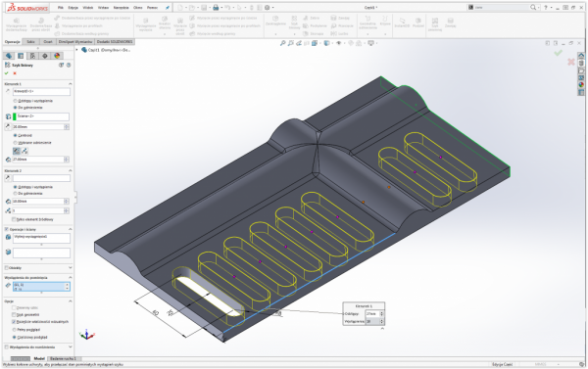Select the Centroid radio option
This screenshot has width=588, height=369.
click(x=16, y=135)
